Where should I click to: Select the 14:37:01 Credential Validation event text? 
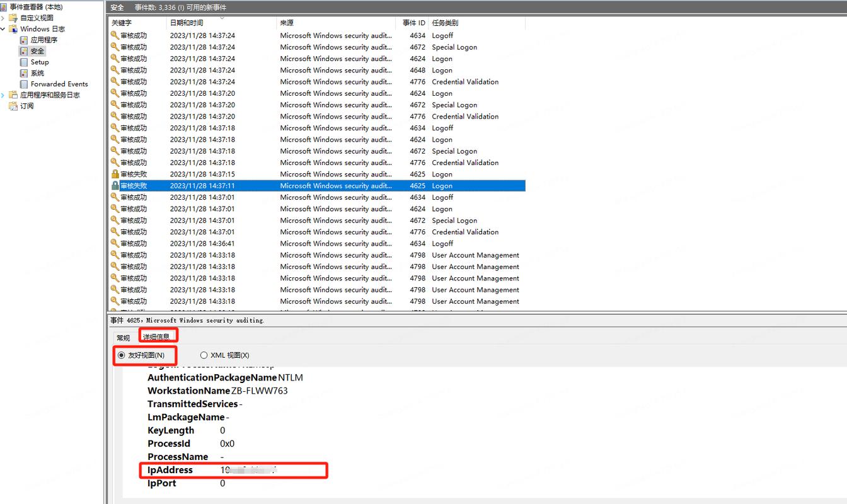click(x=465, y=232)
